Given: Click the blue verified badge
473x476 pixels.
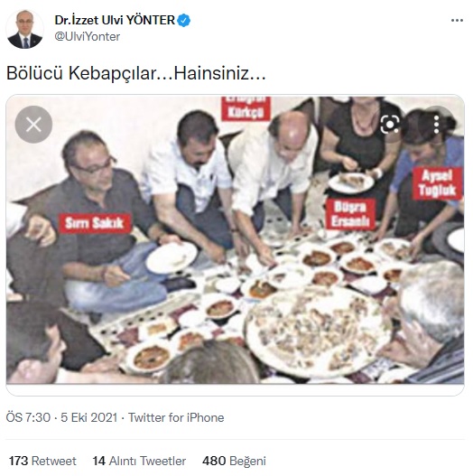Looking at the screenshot, I should [x=183, y=21].
